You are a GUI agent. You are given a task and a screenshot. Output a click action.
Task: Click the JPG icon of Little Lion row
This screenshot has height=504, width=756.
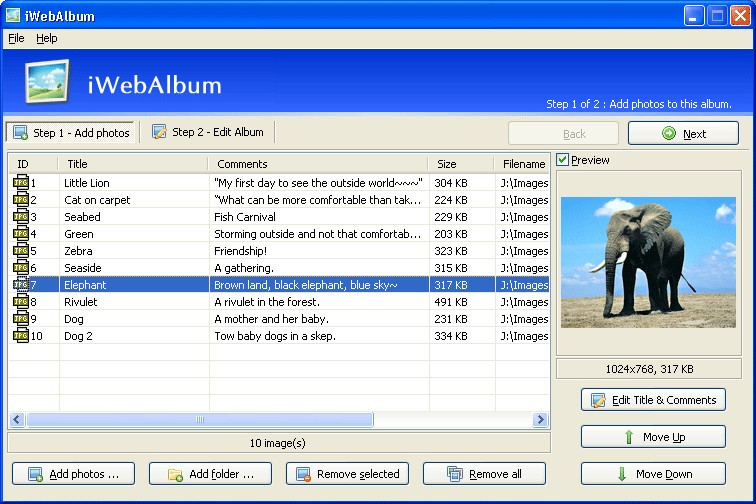21,183
